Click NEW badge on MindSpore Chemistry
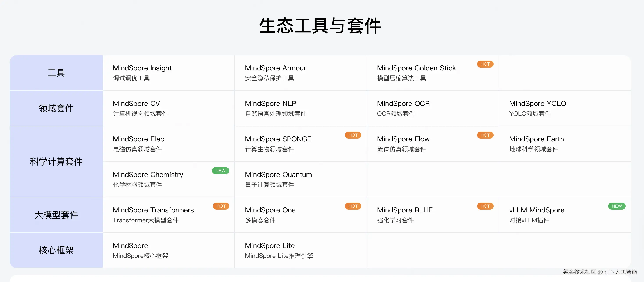 pyautogui.click(x=220, y=171)
